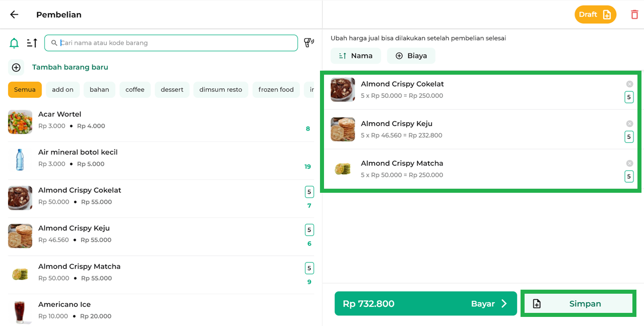
Task: Click the sort order icon beside search
Action: [32, 43]
